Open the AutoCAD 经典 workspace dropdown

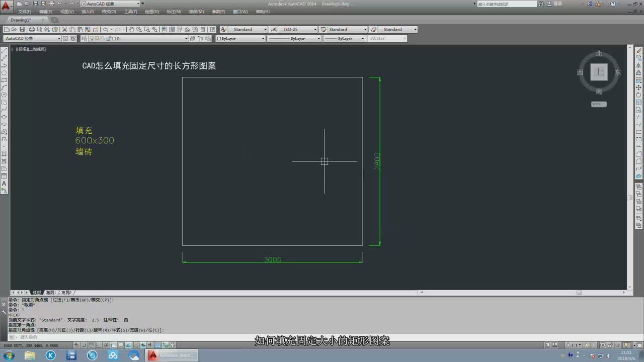[32, 38]
